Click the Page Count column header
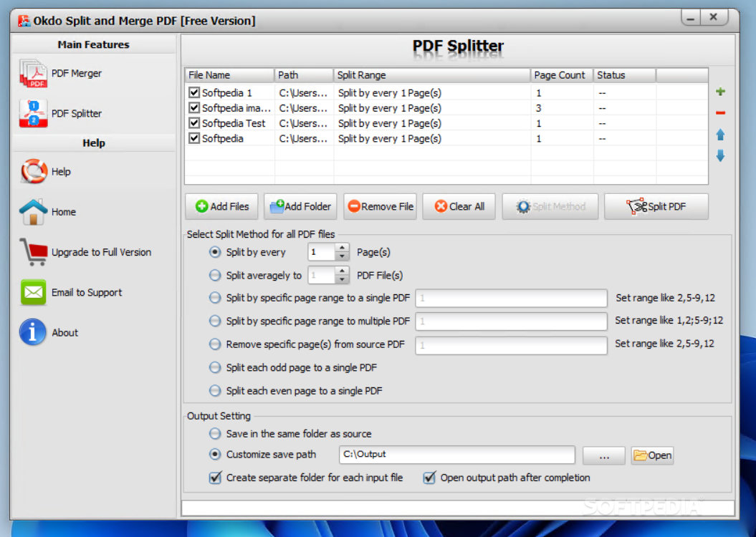756x537 pixels. pyautogui.click(x=562, y=75)
